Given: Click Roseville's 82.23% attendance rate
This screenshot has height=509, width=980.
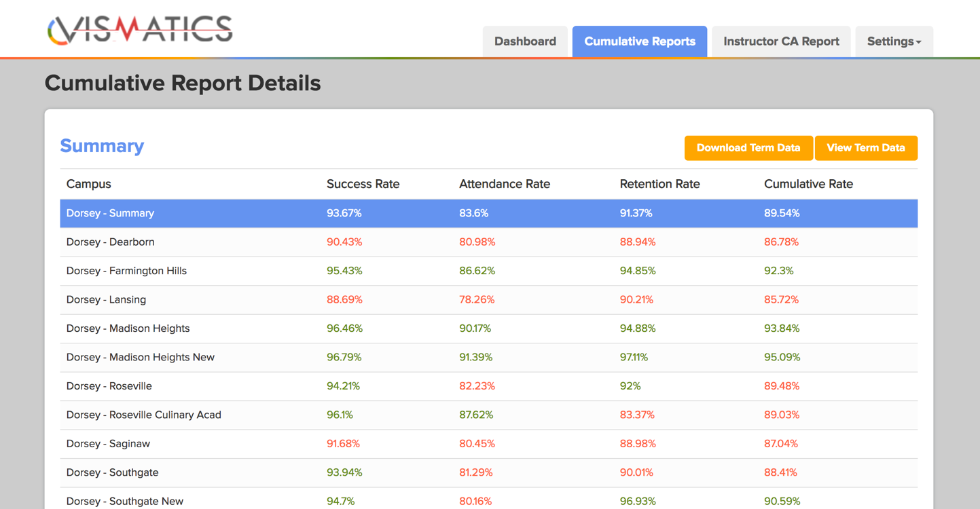Looking at the screenshot, I should click(x=477, y=386).
